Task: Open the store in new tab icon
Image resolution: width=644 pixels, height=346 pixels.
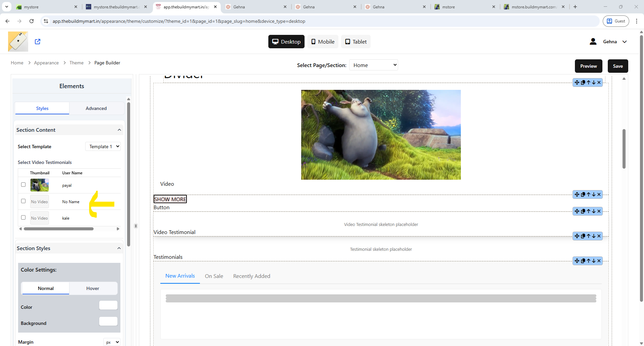Action: click(x=38, y=42)
